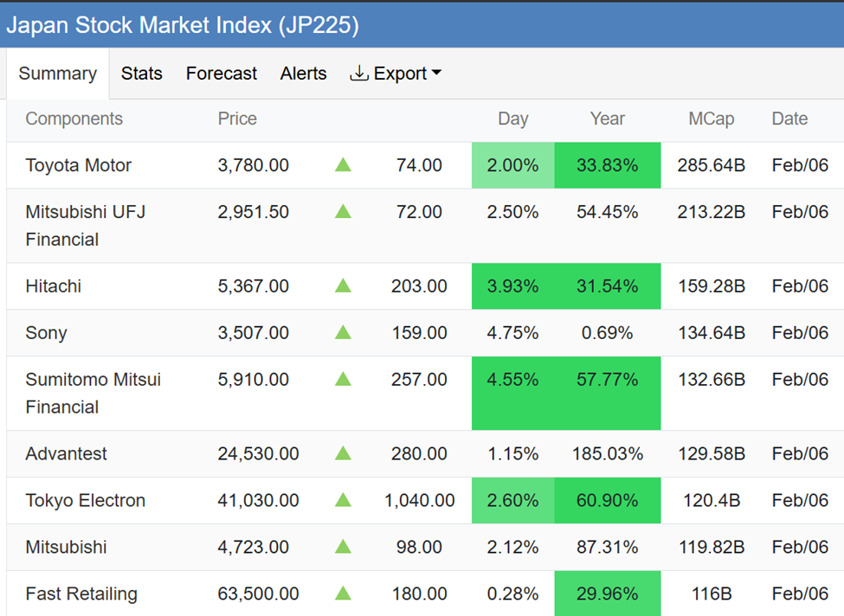This screenshot has height=616, width=844.
Task: Click Hitachi's green gain indicator triangle
Action: tap(342, 286)
